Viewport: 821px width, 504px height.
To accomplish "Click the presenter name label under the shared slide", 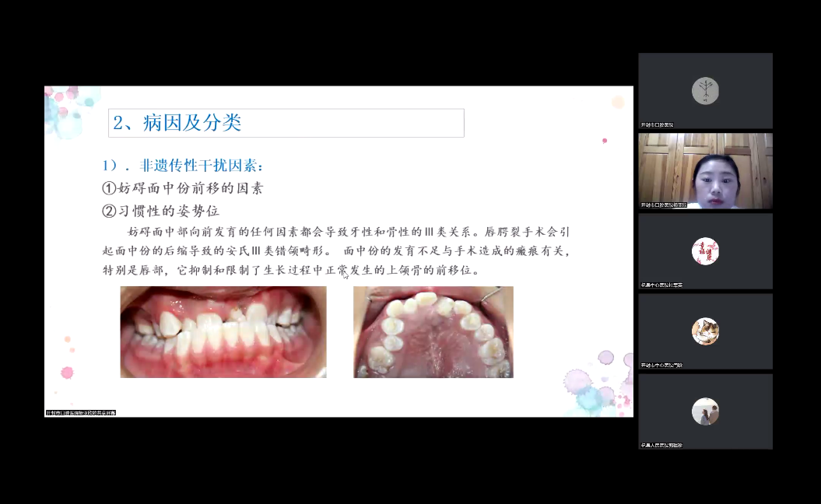I will (81, 413).
